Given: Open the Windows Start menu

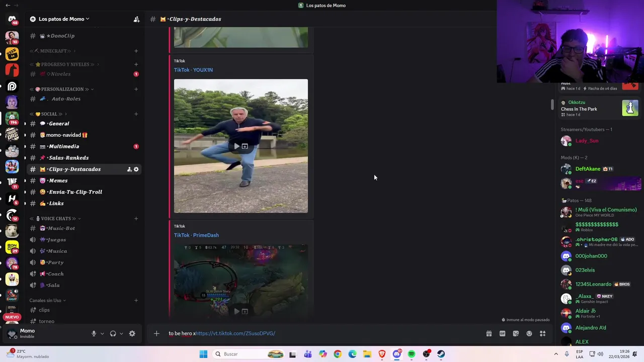Looking at the screenshot, I should 203,354.
